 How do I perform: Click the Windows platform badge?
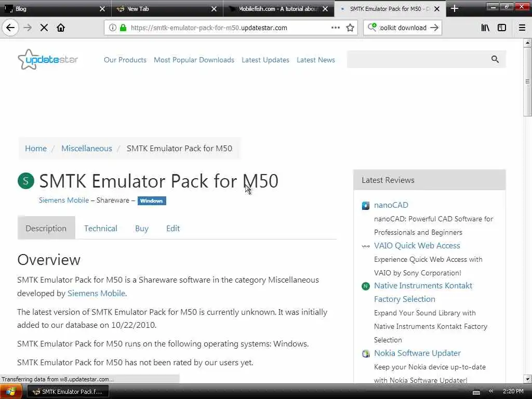[152, 201]
